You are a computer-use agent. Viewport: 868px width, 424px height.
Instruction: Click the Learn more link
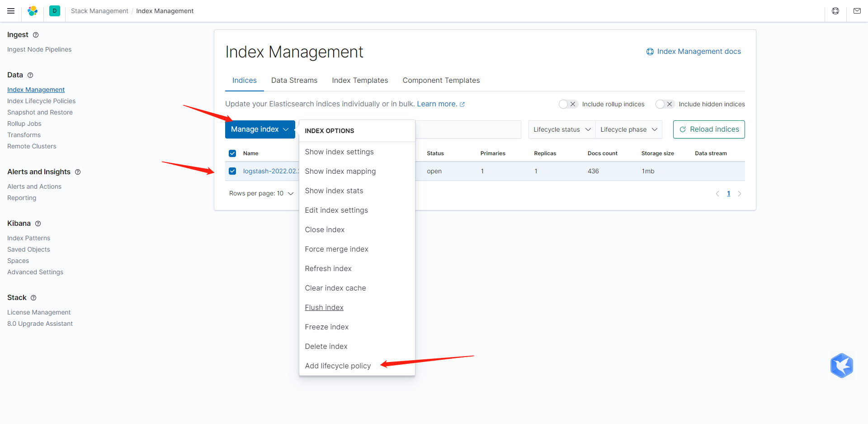click(437, 104)
